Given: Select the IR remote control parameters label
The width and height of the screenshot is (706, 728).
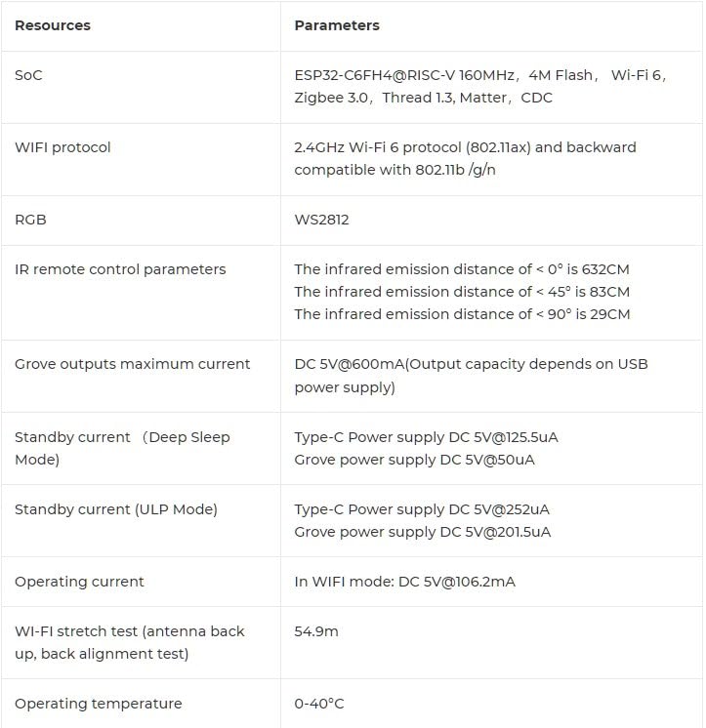Looking at the screenshot, I should pos(120,269).
